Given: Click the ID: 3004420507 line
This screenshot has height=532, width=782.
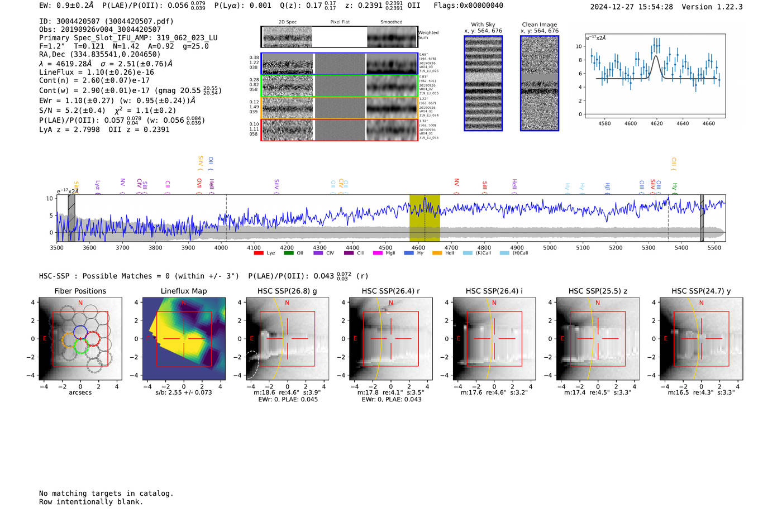Looking at the screenshot, I should tap(106, 21).
